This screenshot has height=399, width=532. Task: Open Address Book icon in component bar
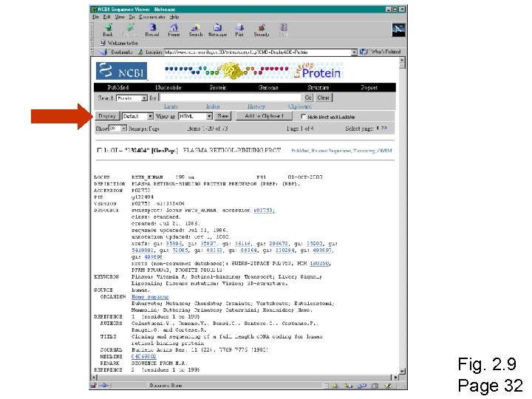[x=375, y=386]
